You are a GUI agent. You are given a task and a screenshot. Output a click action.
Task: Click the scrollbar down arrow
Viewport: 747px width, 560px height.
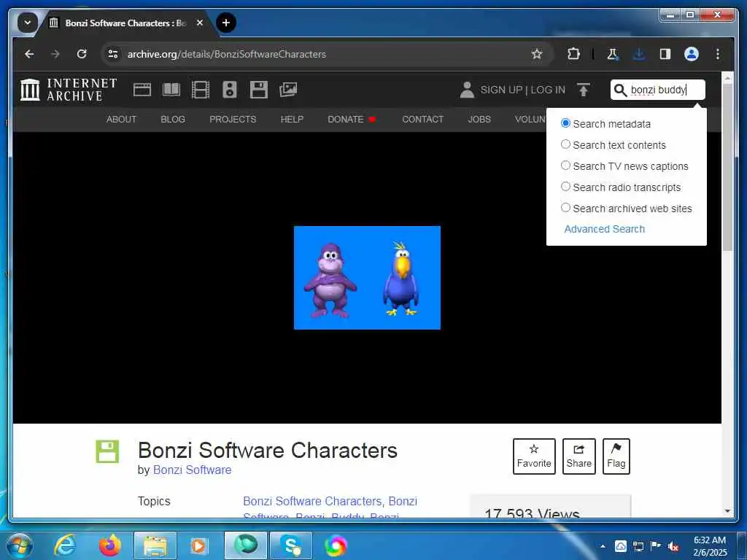click(727, 511)
